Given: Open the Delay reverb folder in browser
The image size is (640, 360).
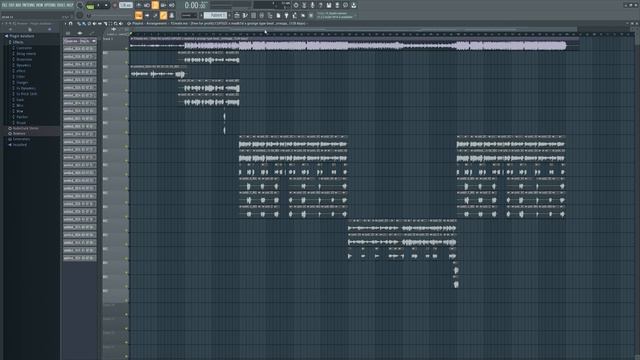Looking at the screenshot, I should [x=25, y=53].
